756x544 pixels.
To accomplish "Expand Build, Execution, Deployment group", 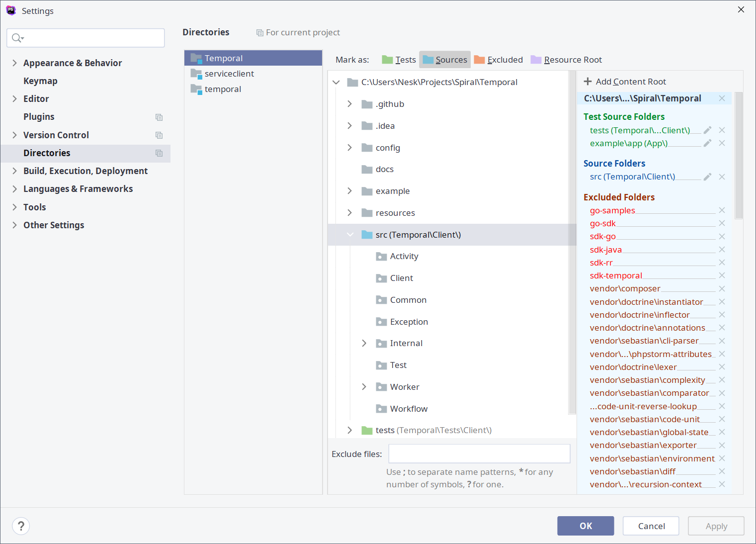I will [x=14, y=171].
